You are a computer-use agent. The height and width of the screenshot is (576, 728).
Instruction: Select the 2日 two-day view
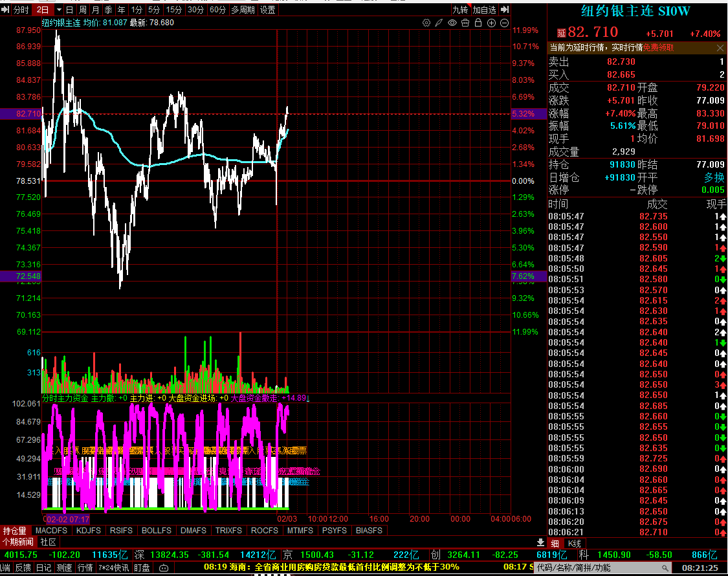pos(43,9)
